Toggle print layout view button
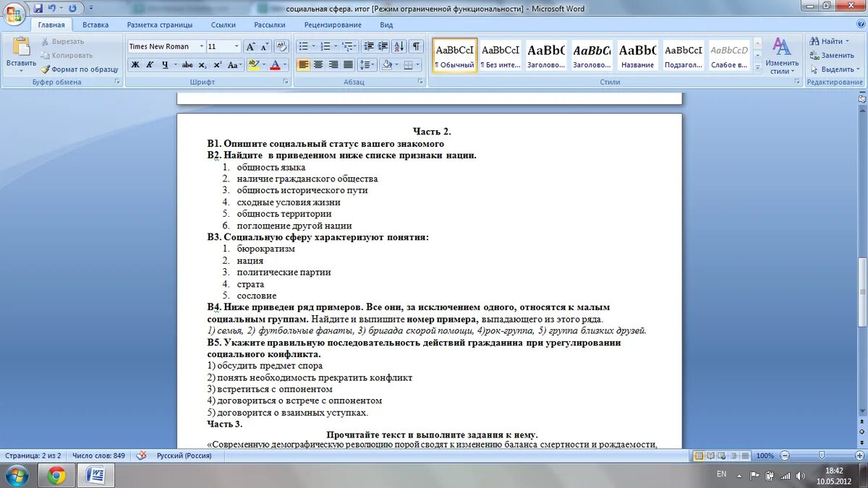The width and height of the screenshot is (868, 488). [x=699, y=455]
